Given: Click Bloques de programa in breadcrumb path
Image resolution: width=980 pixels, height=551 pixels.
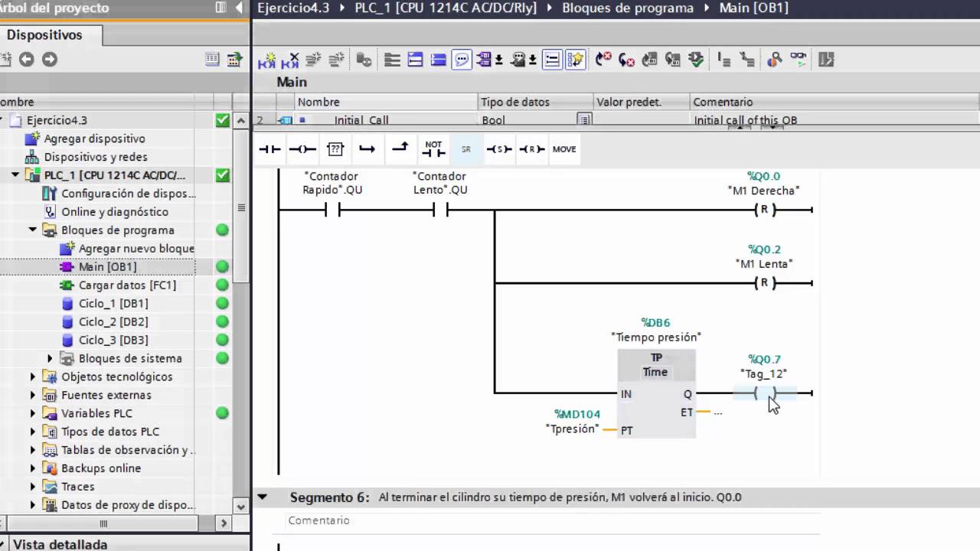Looking at the screenshot, I should click(628, 8).
